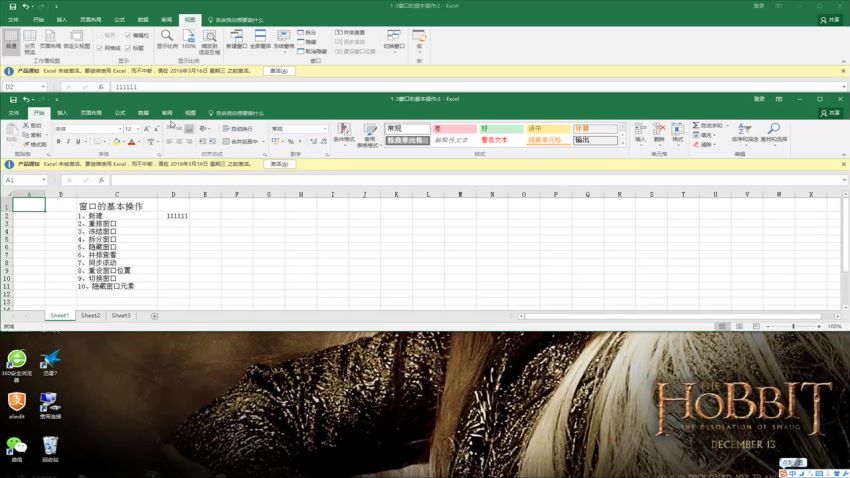Open Freeze Panes menu in upper window
850x478 pixels.
[x=283, y=40]
